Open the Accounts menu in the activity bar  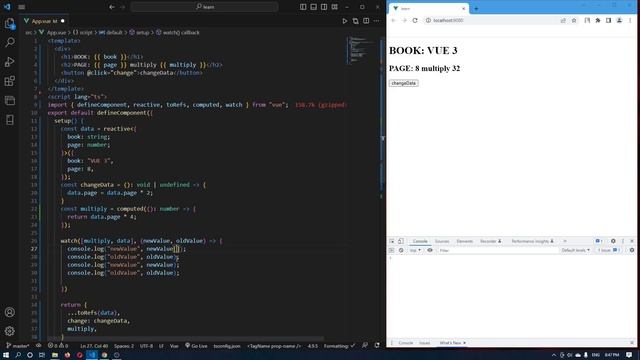click(x=10, y=312)
